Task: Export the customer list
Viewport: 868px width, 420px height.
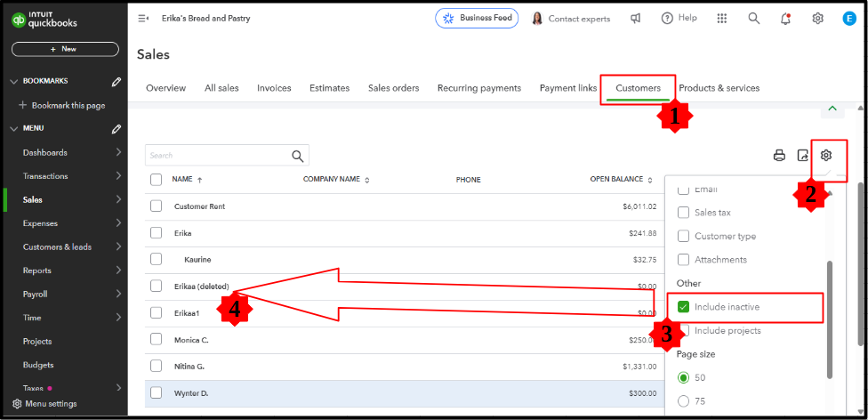Action: [803, 156]
